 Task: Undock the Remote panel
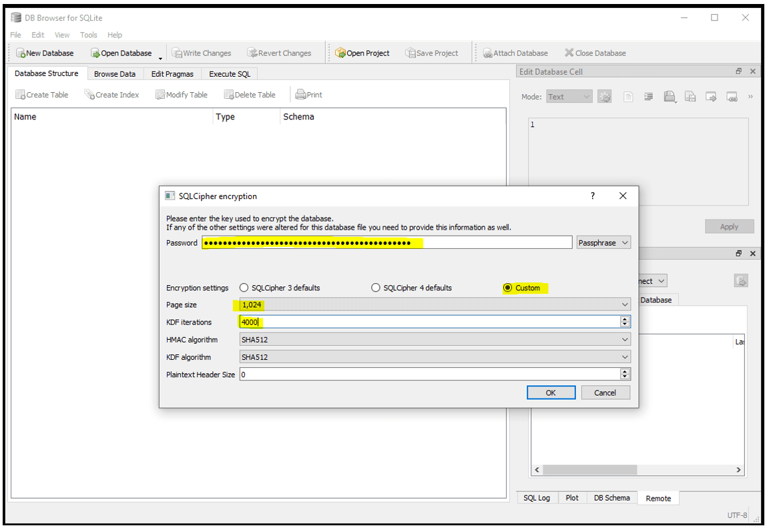738,253
